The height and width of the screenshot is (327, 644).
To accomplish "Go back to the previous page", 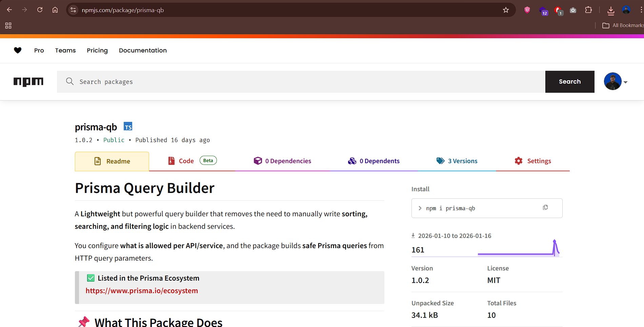I will click(x=9, y=10).
